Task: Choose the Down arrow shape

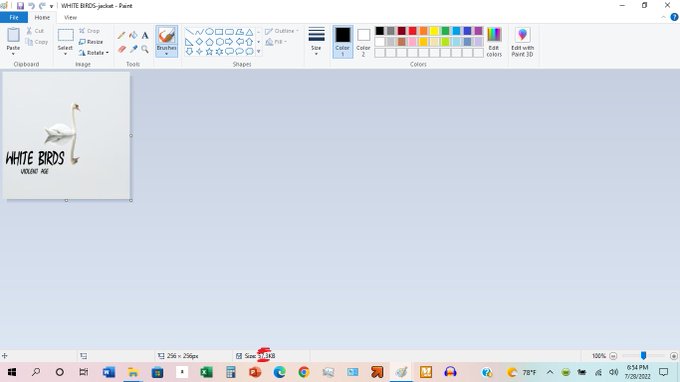Action: (189, 52)
